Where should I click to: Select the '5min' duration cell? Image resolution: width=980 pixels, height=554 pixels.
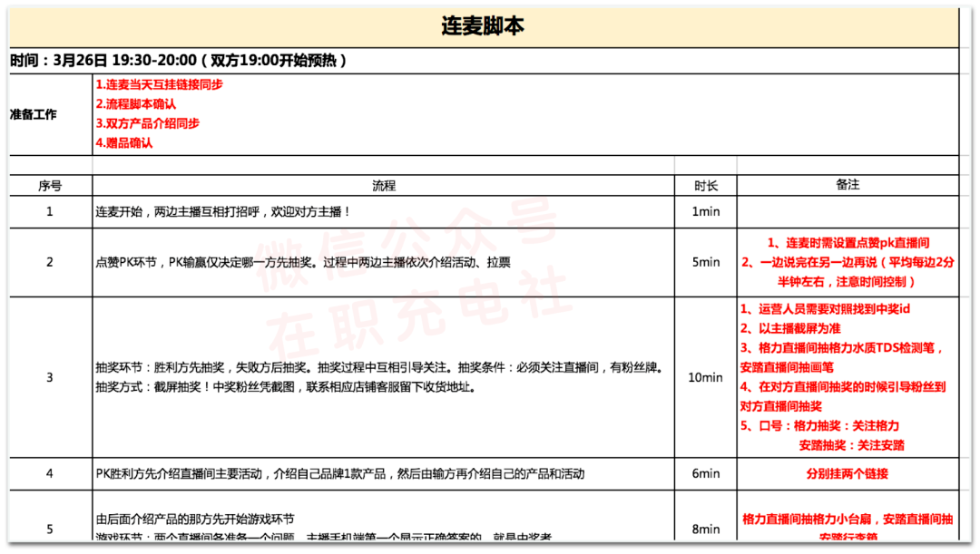(x=706, y=262)
